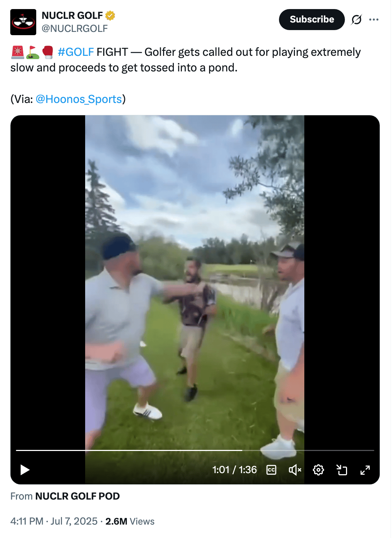Unmute the video sound
Image resolution: width=392 pixels, height=538 pixels.
click(295, 470)
